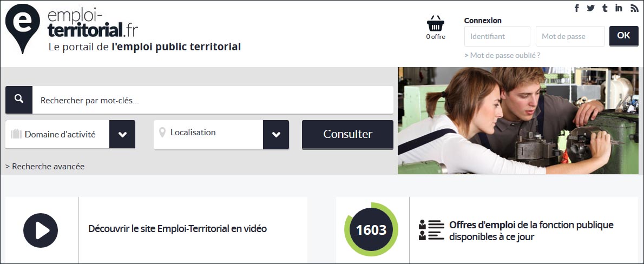
Task: Open the Twitter social icon
Action: pos(590,8)
